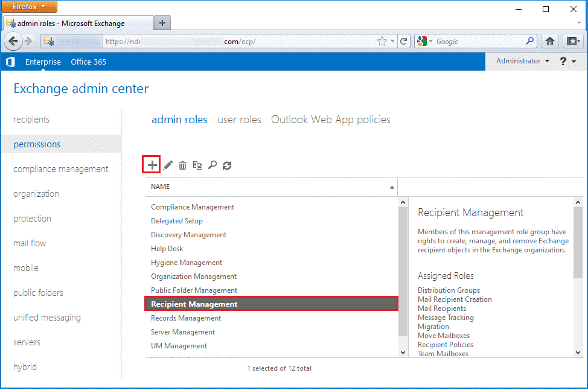Open the bookmark star dropdown arrow
The image size is (588, 390).
click(392, 42)
